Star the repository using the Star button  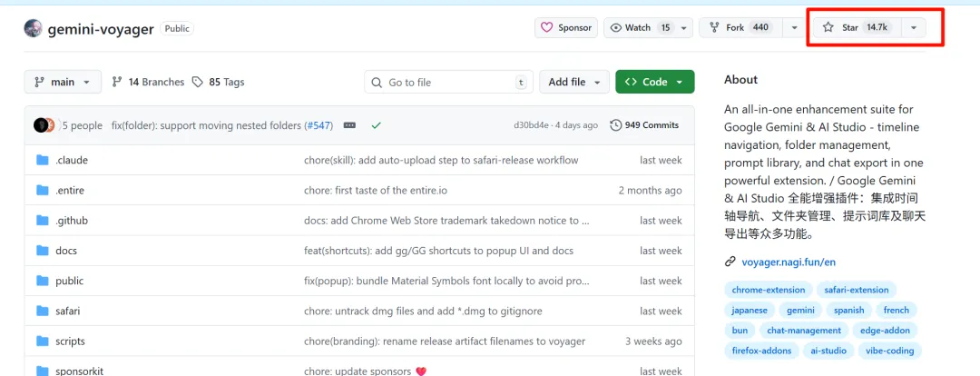tap(857, 27)
